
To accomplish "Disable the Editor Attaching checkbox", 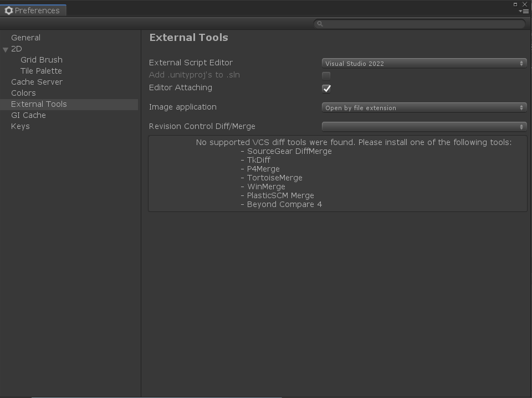I will (x=326, y=89).
